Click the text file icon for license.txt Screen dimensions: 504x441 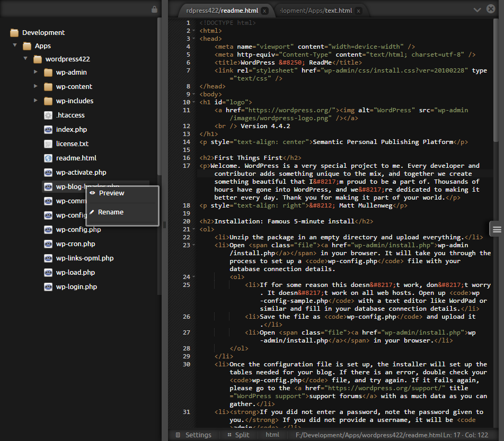tap(48, 144)
